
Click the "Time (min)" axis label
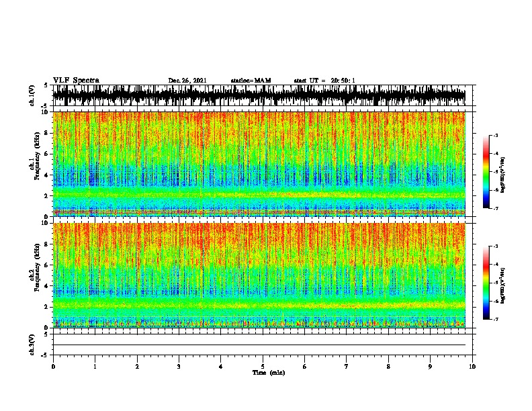click(269, 373)
